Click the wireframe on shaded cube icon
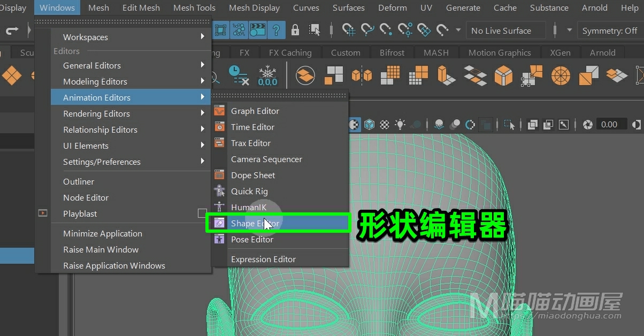This screenshot has width=644, height=336. coord(369,125)
